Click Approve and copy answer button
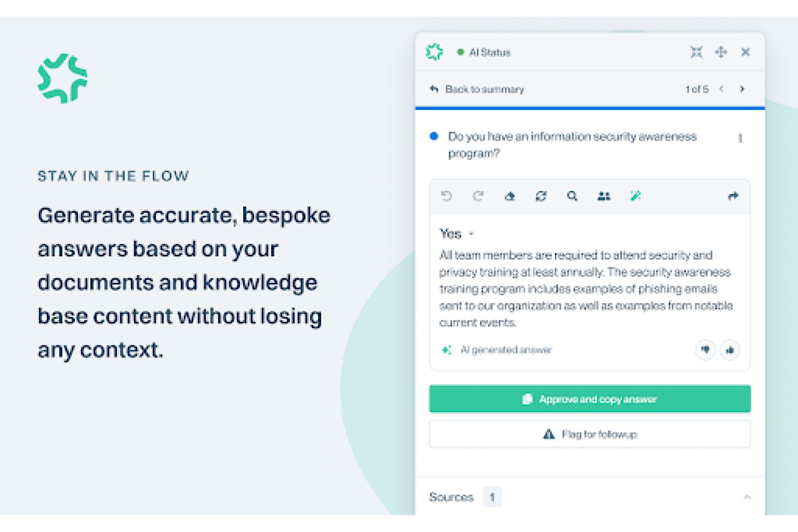 point(590,399)
